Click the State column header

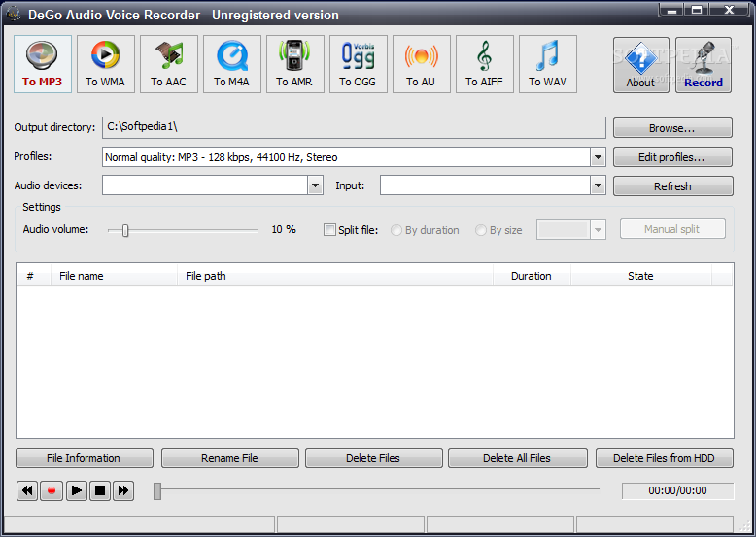click(641, 276)
